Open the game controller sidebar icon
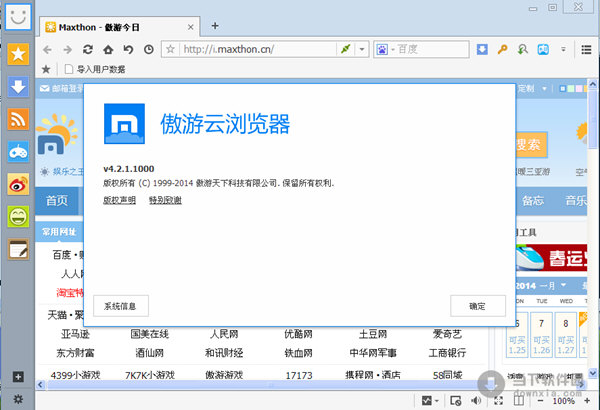 coord(18,152)
